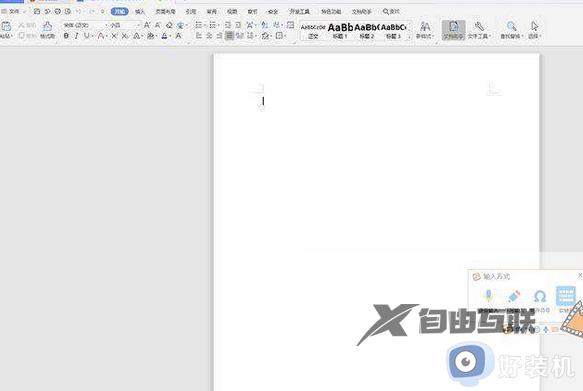Open the References ribbon tab
Screen dimensions: 583x391
tap(191, 12)
